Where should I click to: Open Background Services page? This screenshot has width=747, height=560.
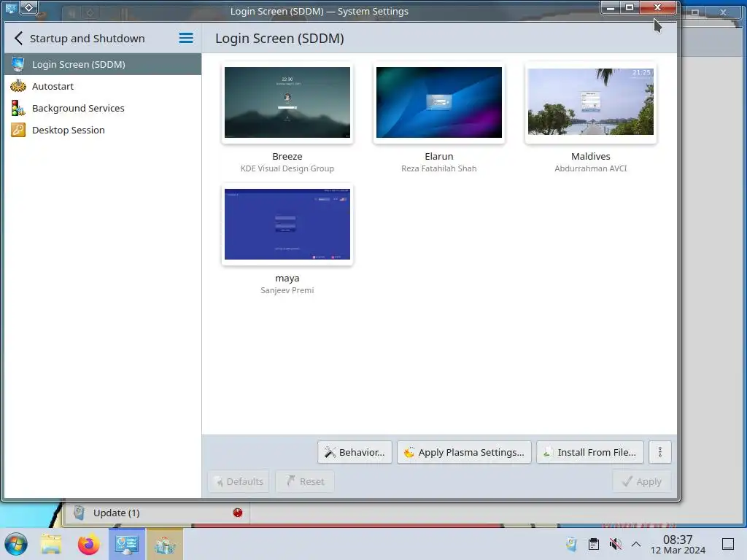pos(103,108)
